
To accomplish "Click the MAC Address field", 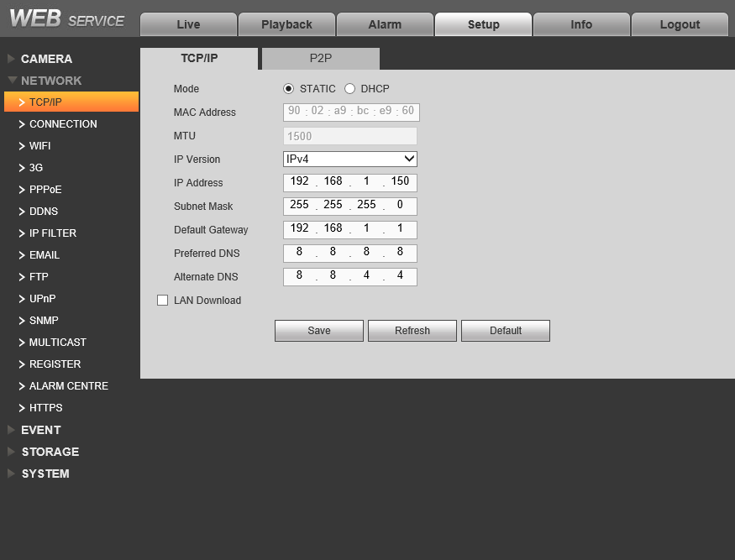I will click(351, 112).
